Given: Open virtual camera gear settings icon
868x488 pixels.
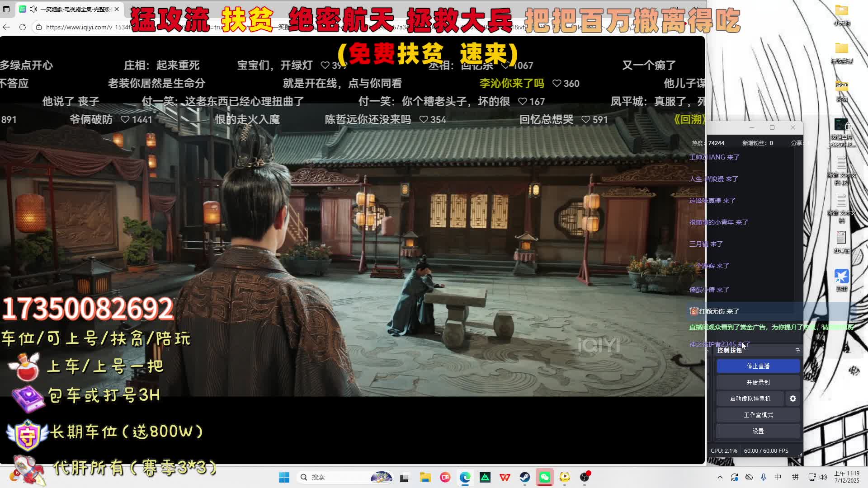Looking at the screenshot, I should (793, 399).
